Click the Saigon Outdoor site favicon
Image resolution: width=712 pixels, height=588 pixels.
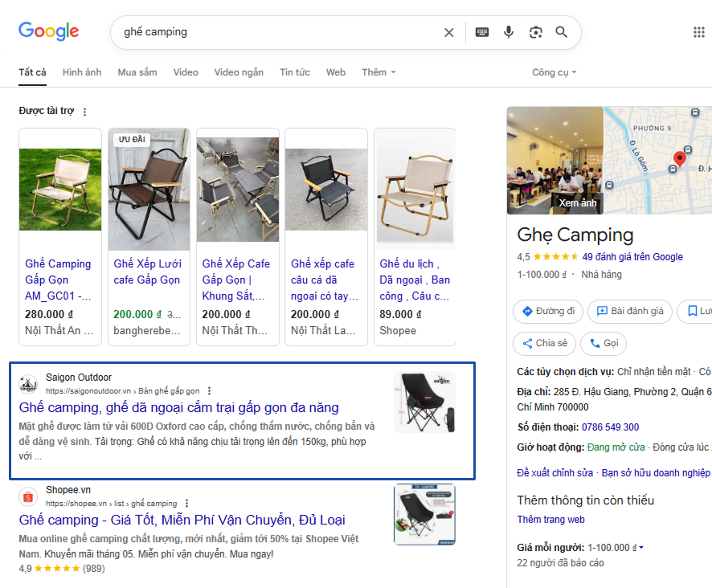pyautogui.click(x=28, y=384)
